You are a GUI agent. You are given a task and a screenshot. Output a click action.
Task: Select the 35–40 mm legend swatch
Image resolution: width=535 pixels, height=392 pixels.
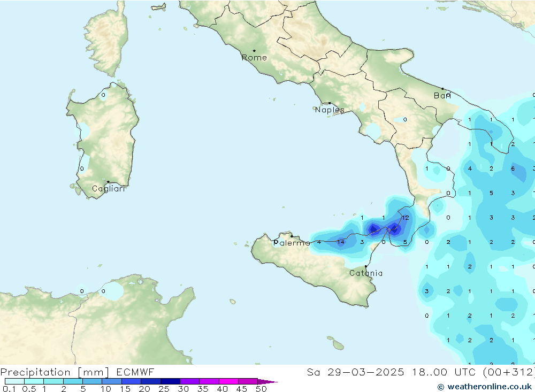tap(209, 381)
